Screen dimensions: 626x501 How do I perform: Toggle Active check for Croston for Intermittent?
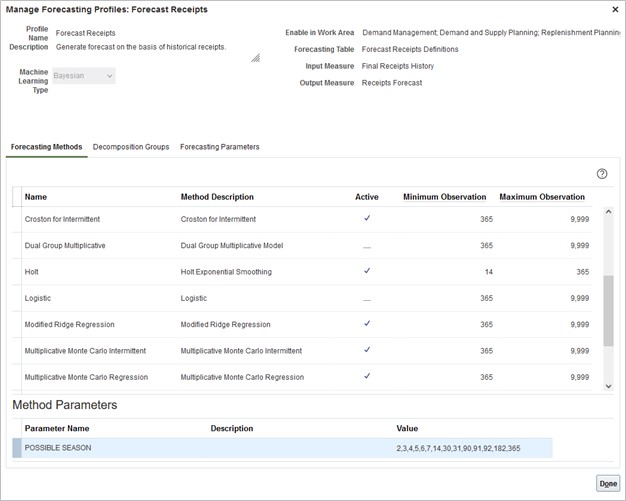(367, 218)
